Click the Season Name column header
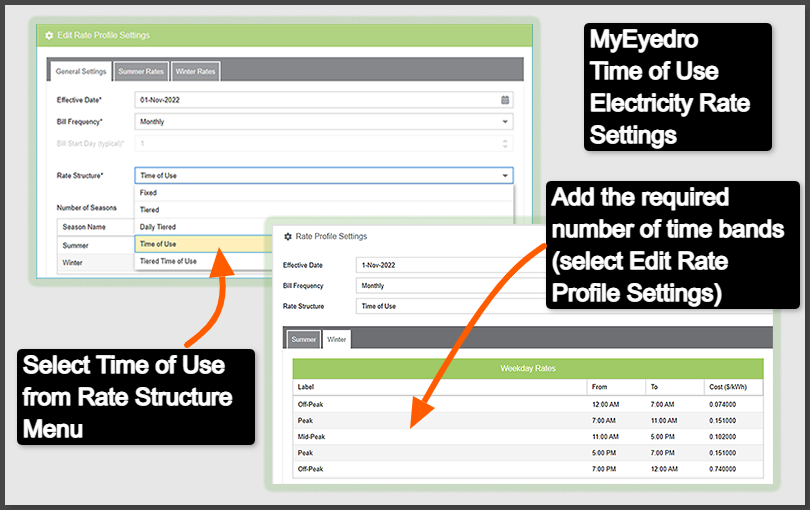The height and width of the screenshot is (510, 810). (x=96, y=227)
